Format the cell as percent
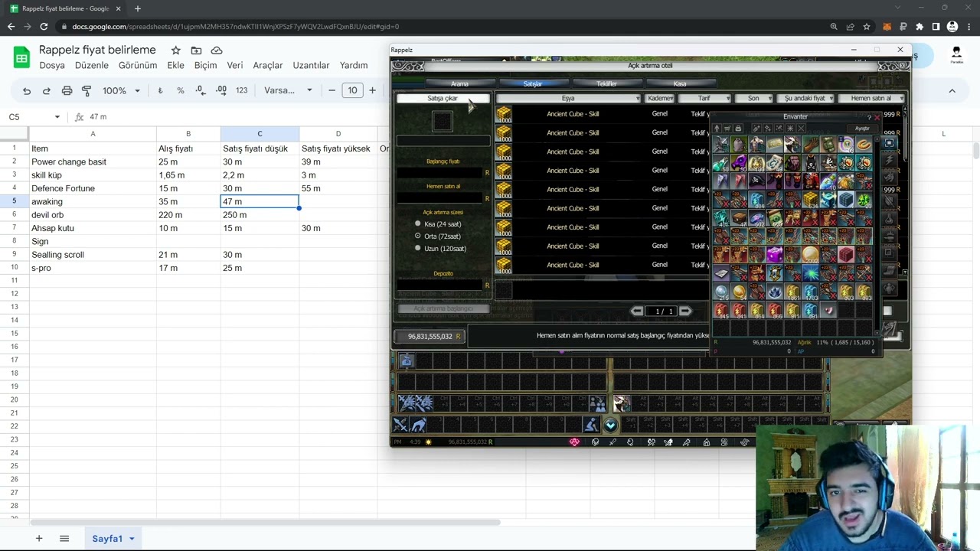This screenshot has height=551, width=980. point(180,90)
